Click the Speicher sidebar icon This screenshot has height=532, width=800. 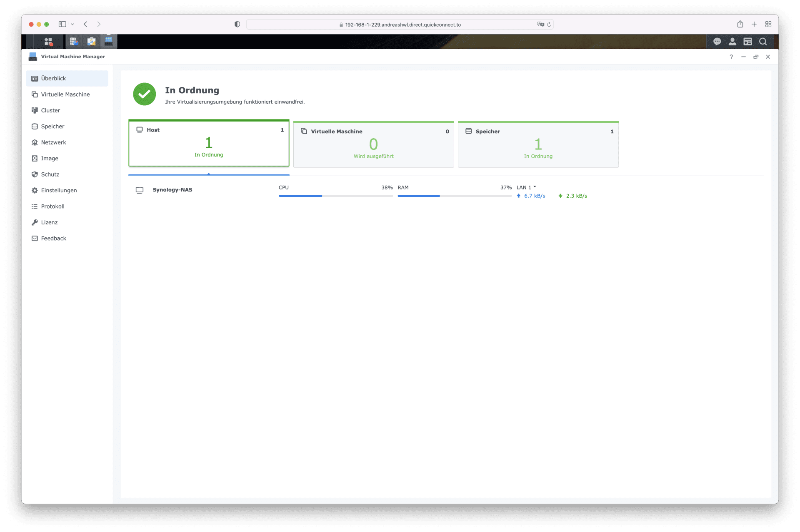(35, 127)
